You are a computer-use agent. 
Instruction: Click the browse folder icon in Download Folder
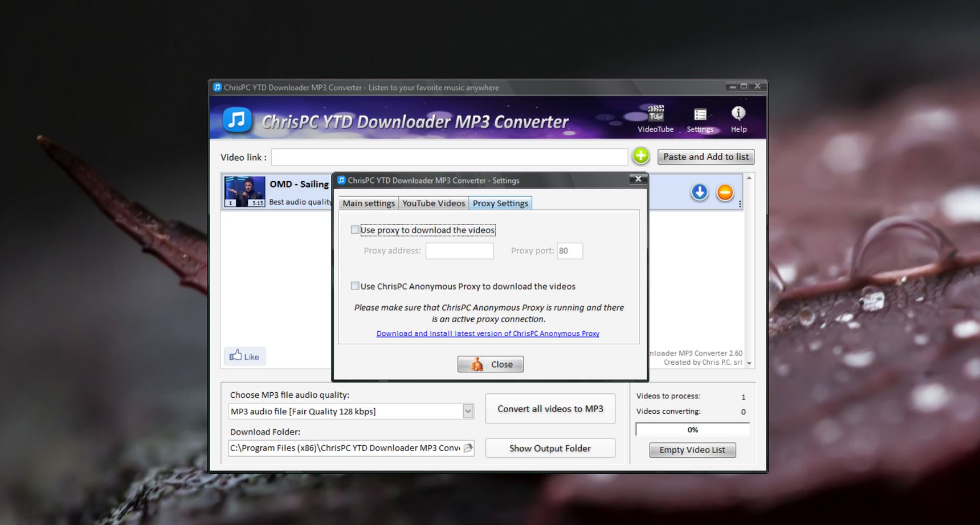point(468,448)
